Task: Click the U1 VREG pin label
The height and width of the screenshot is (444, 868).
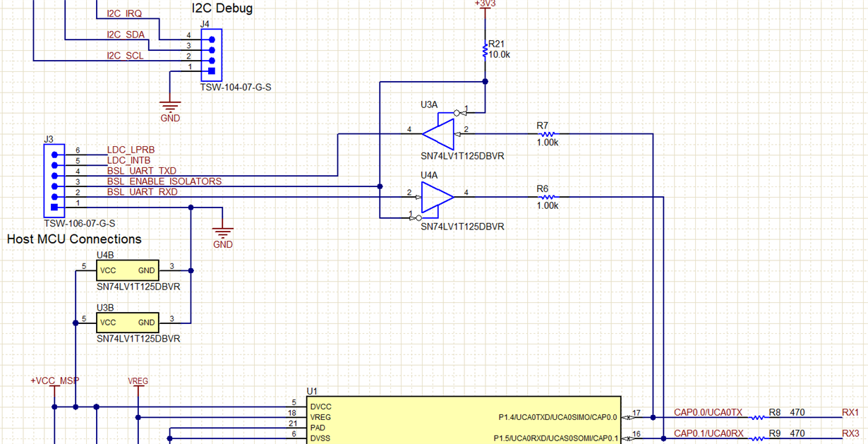Action: coord(320,418)
